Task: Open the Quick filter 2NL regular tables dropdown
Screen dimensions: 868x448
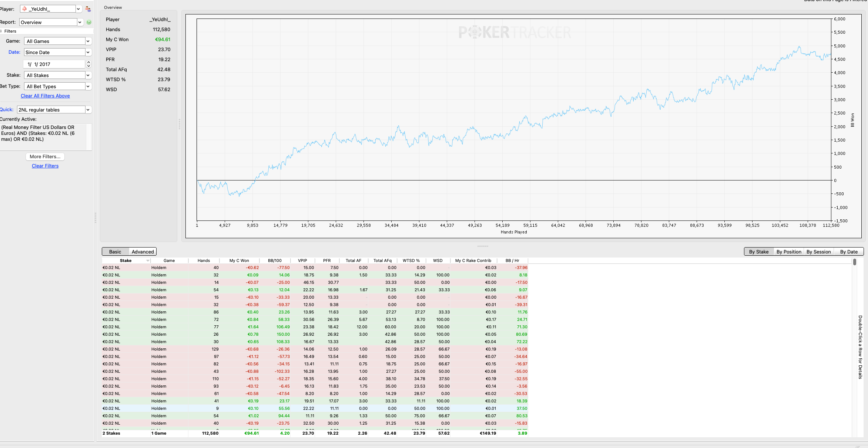Action: coord(54,110)
